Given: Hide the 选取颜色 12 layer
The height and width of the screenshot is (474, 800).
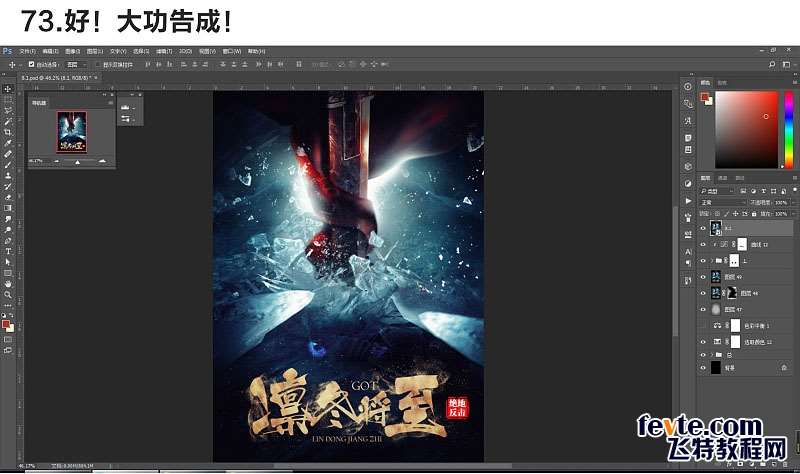Looking at the screenshot, I should (703, 341).
